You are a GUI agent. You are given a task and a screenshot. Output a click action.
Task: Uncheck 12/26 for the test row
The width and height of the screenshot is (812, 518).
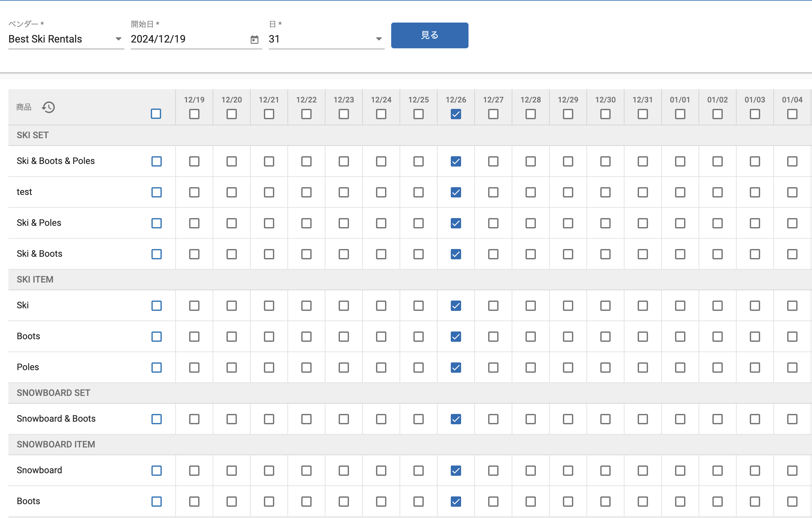[x=456, y=192]
